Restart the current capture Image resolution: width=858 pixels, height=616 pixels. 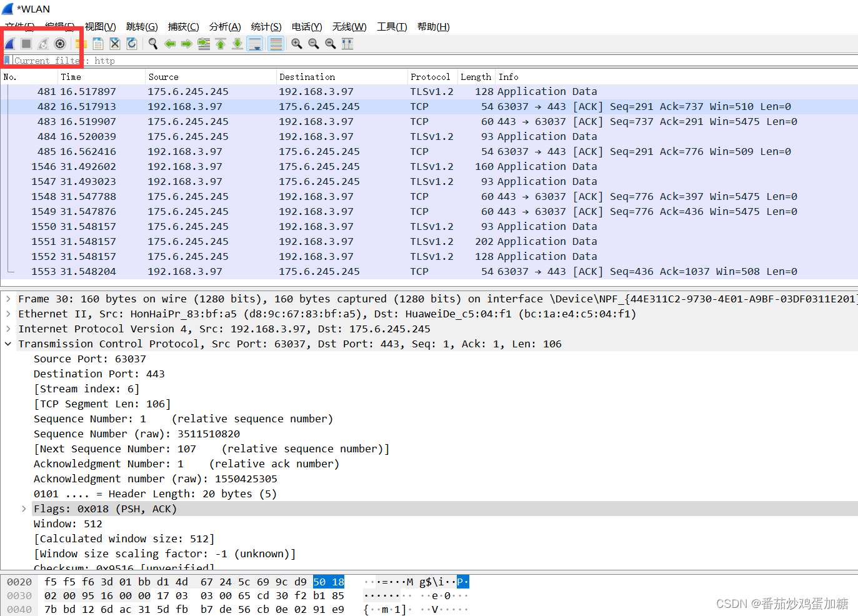pos(43,44)
